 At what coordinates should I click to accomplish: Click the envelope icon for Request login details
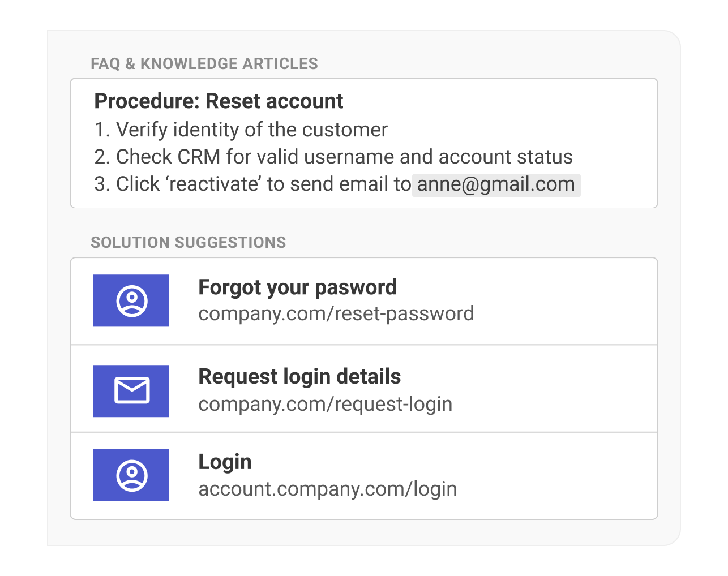pos(131,391)
